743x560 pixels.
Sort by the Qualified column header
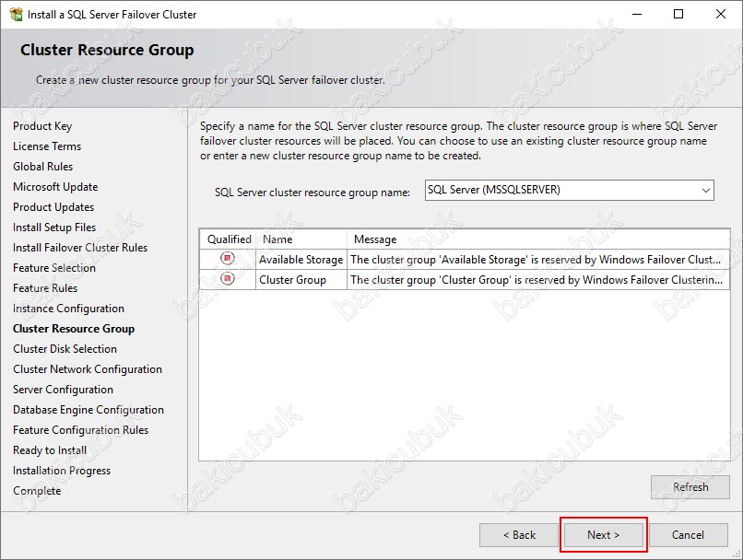click(x=229, y=239)
